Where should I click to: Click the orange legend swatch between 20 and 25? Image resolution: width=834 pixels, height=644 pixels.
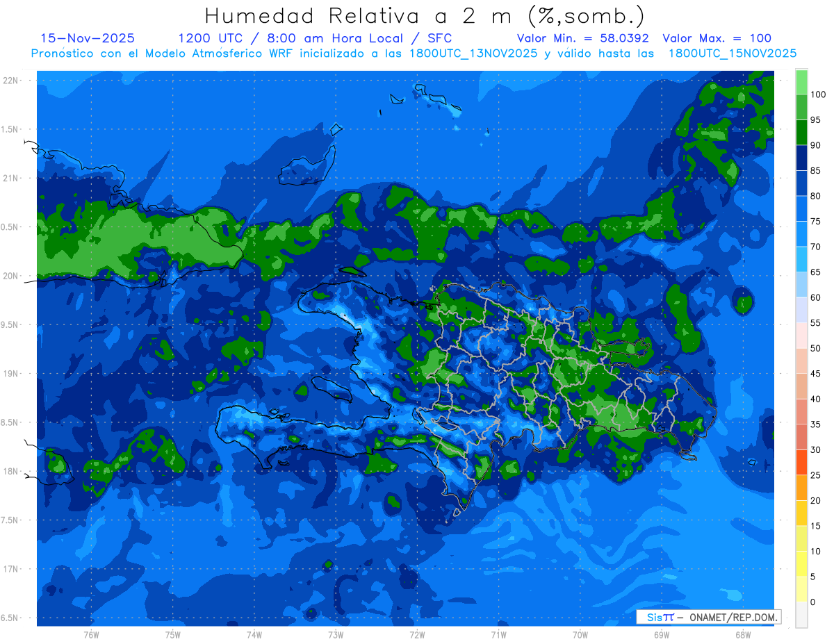pyautogui.click(x=801, y=488)
